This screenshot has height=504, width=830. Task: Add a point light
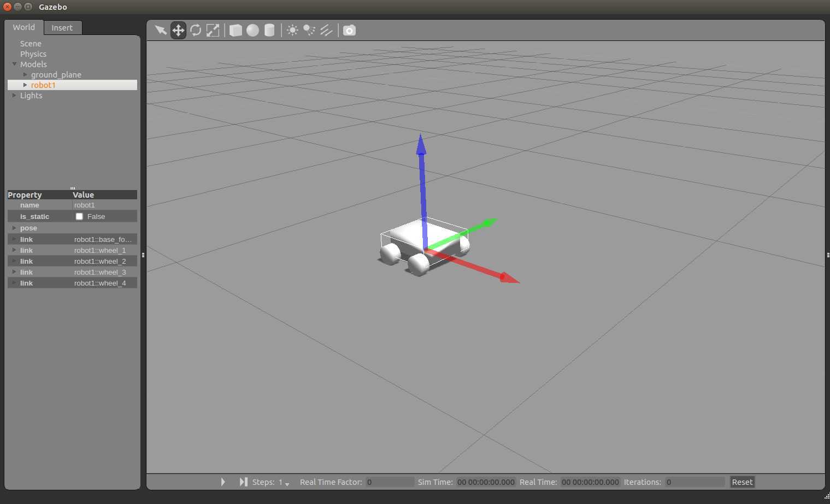pyautogui.click(x=292, y=30)
